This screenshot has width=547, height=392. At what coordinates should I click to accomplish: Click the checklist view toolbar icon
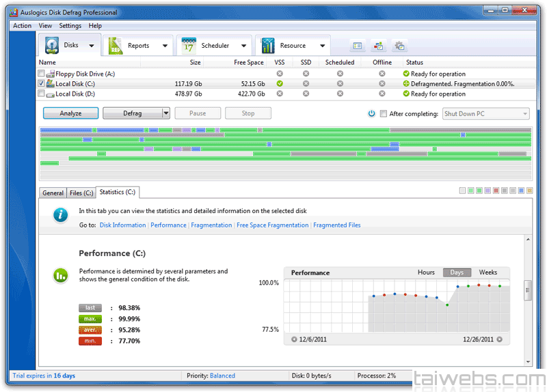tap(358, 46)
